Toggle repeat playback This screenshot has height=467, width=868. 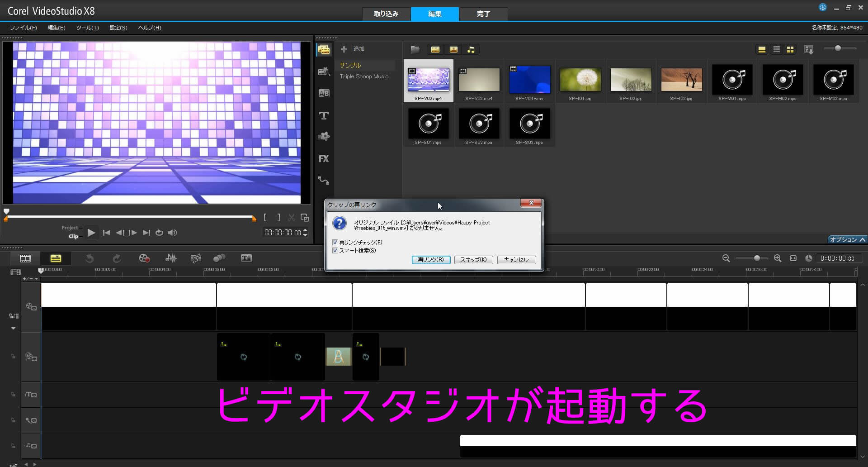tap(159, 233)
